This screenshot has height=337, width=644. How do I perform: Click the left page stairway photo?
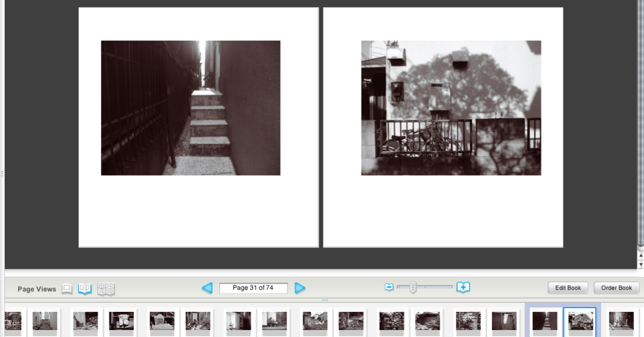point(191,108)
